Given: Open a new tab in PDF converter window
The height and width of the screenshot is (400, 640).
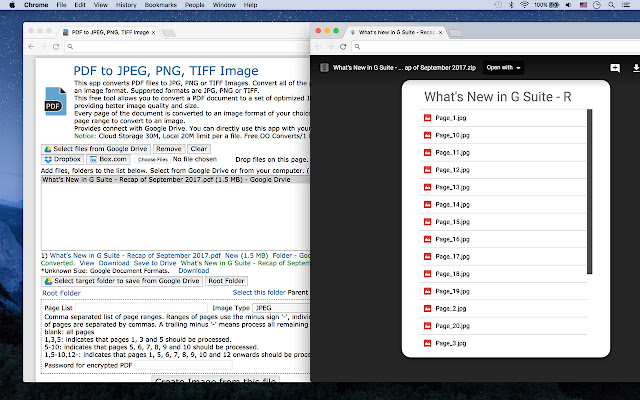Looking at the screenshot, I should pyautogui.click(x=169, y=33).
